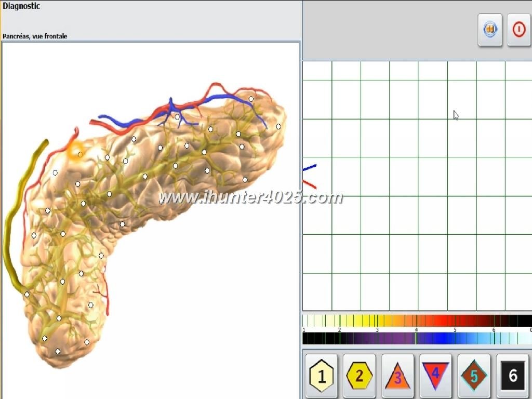Click the upper yellow-red spectrum bar
The height and width of the screenshot is (399, 532).
click(x=417, y=321)
